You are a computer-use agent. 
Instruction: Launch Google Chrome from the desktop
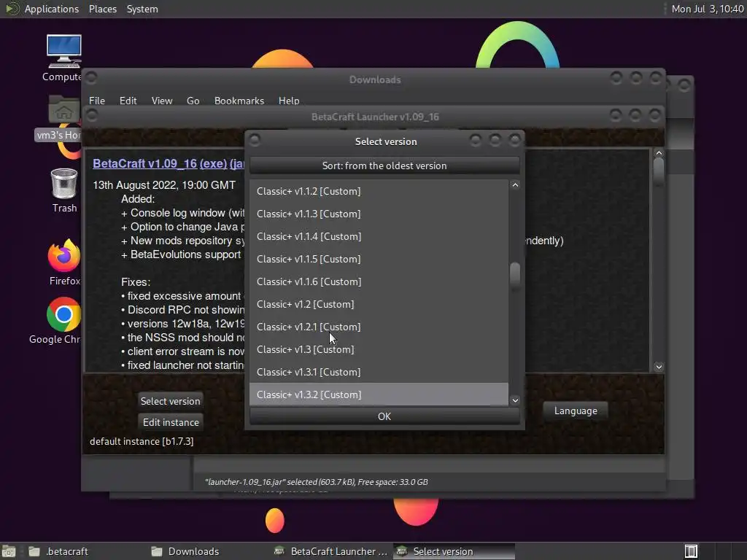click(63, 314)
